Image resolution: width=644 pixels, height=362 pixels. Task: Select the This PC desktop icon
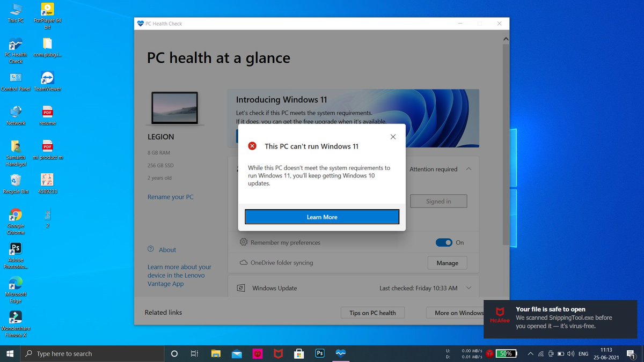16,13
